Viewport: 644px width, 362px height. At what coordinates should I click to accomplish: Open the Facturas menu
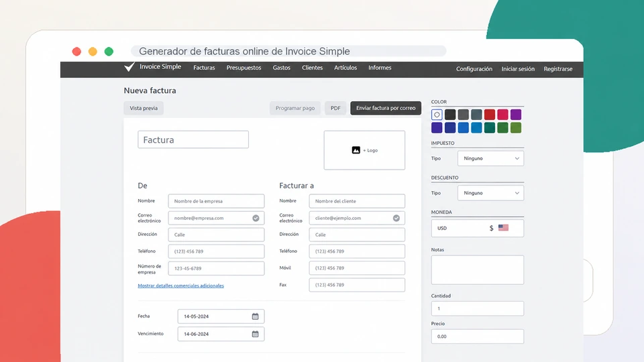click(204, 68)
